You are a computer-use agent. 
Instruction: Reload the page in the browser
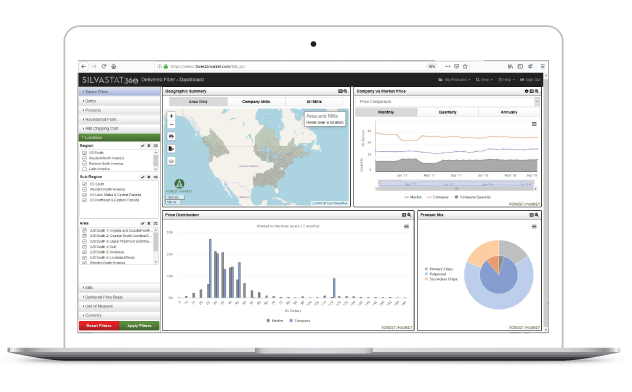click(104, 66)
